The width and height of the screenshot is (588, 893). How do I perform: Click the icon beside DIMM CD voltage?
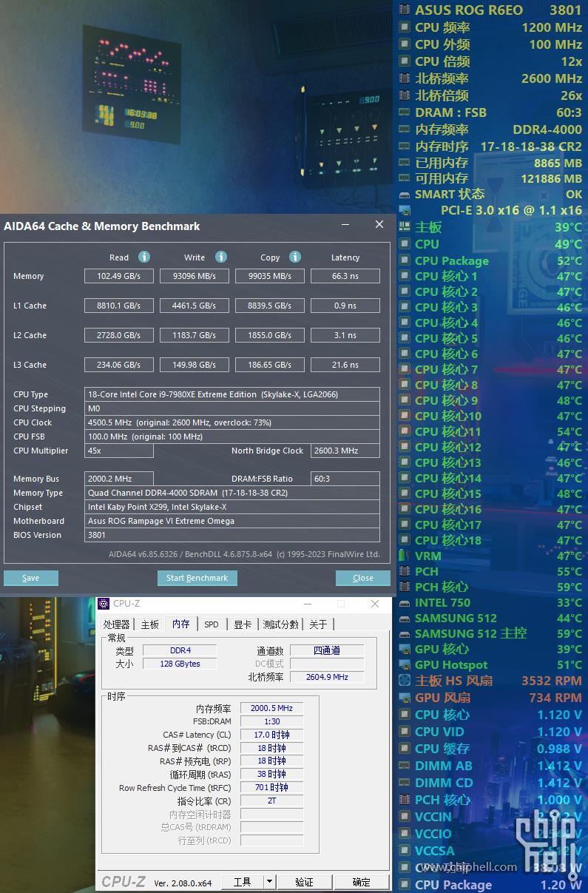click(x=405, y=783)
